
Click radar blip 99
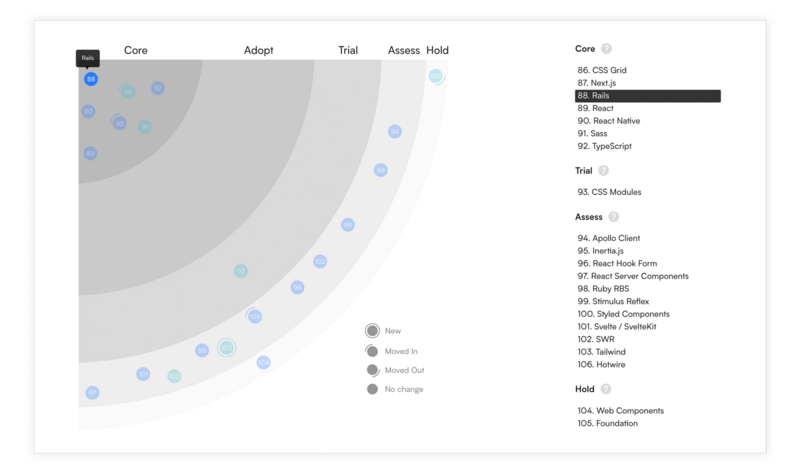click(202, 351)
